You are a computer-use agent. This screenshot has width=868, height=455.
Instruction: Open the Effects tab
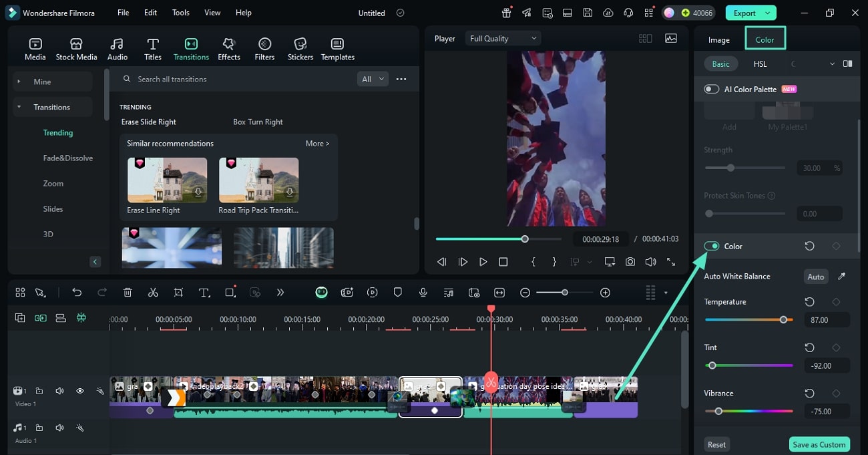pyautogui.click(x=229, y=49)
